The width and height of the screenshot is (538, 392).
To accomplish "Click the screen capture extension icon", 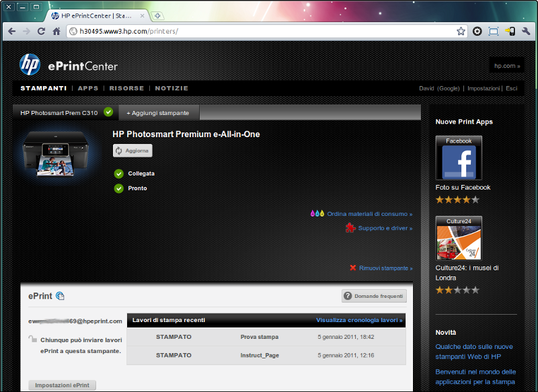I will [494, 32].
